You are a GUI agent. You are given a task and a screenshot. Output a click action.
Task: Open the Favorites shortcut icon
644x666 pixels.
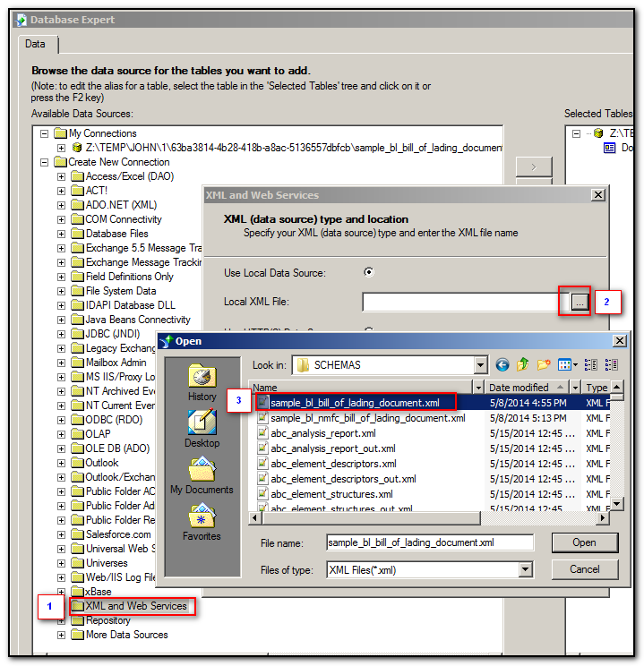[202, 517]
